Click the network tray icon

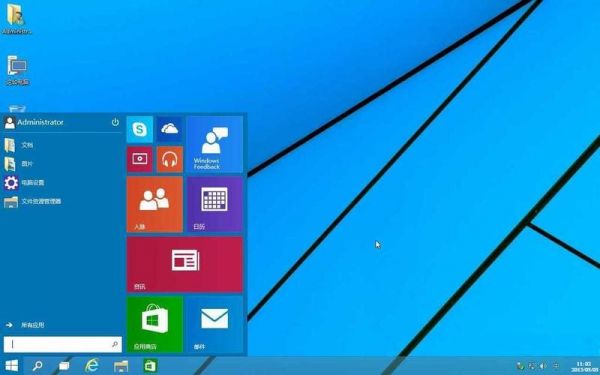[x=532, y=366]
